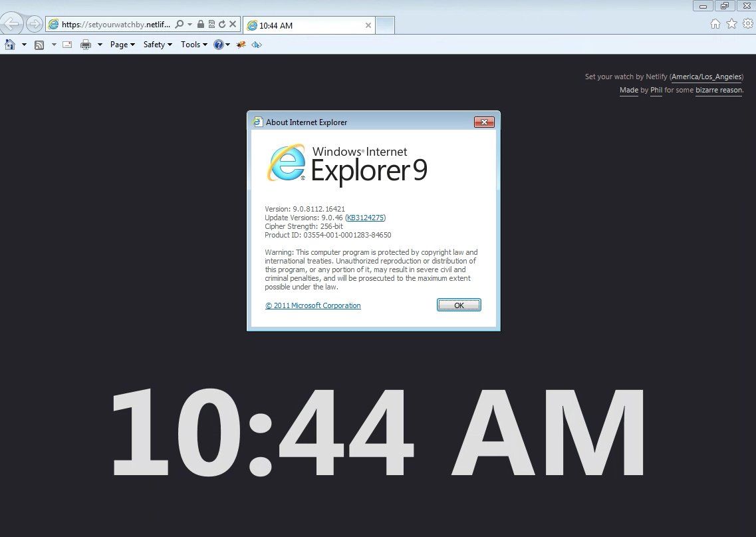Open the © 2011 Microsoft Corporation link
756x537 pixels.
click(313, 305)
